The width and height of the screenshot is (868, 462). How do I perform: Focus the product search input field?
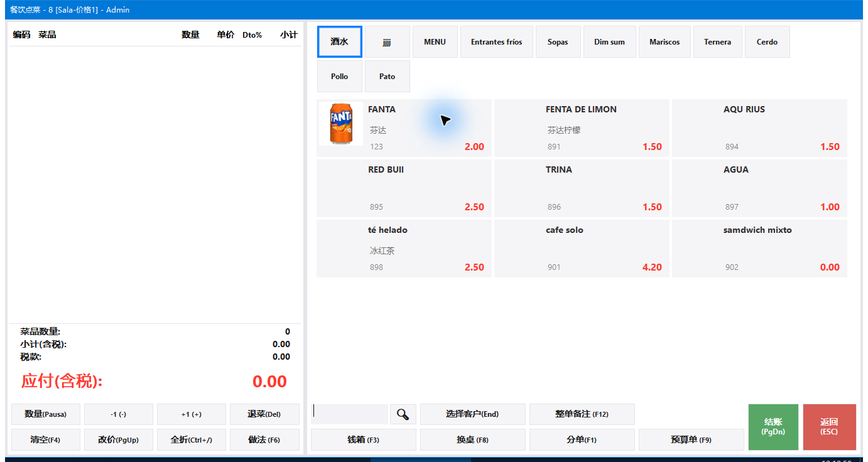pos(349,414)
